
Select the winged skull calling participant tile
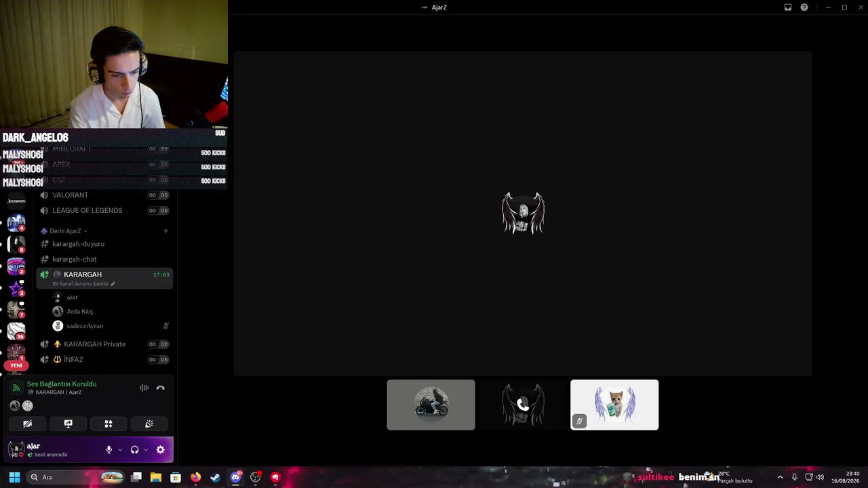(523, 405)
